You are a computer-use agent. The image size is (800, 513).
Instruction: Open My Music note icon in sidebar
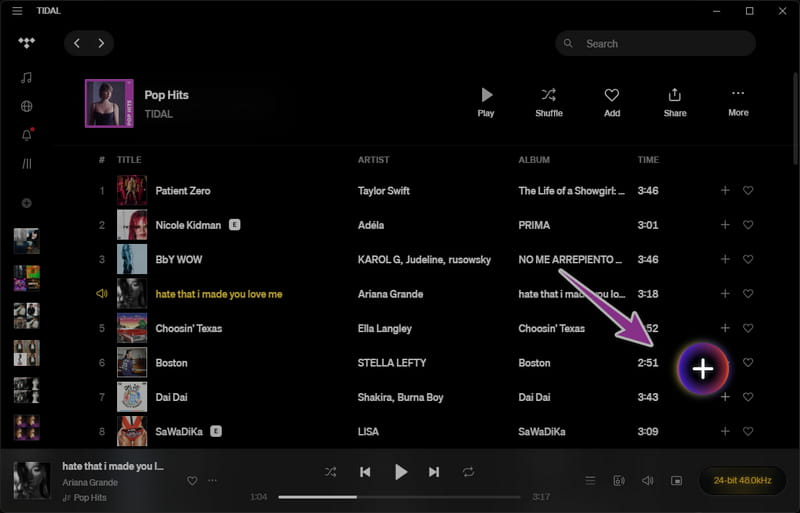[27, 78]
